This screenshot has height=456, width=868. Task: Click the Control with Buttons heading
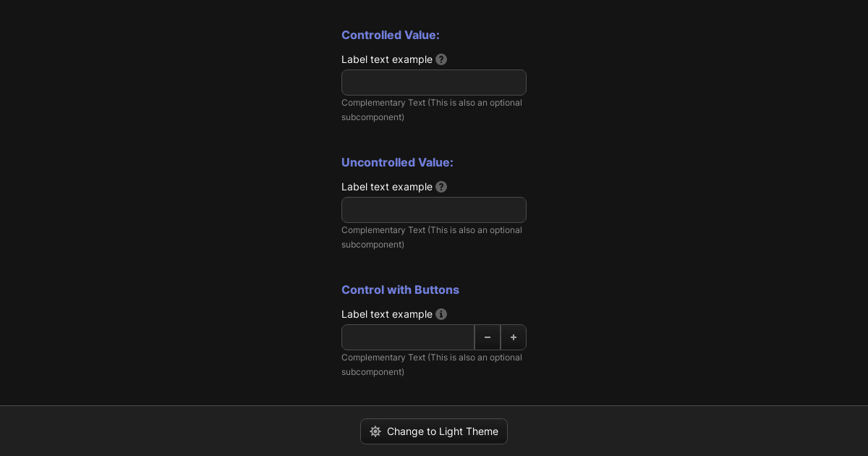click(400, 290)
